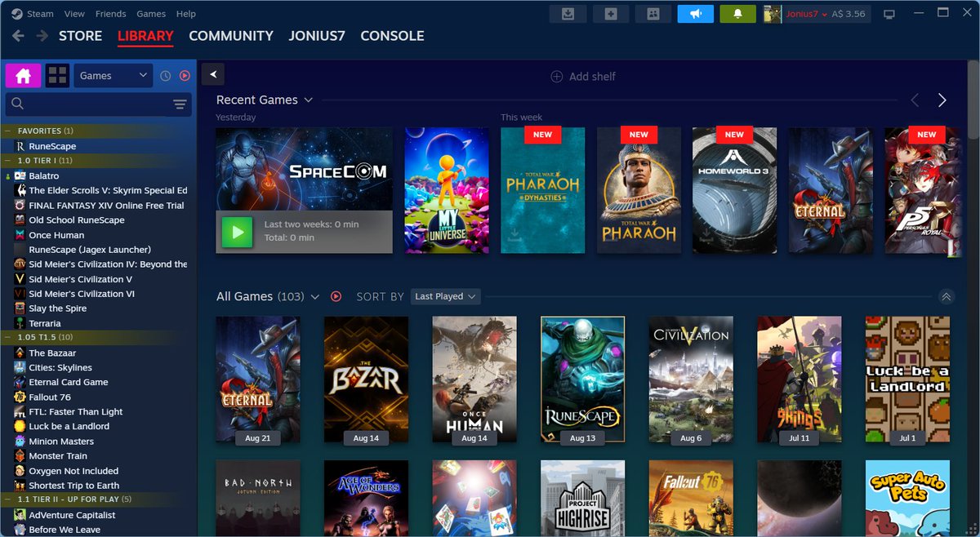
Task: Open the blue announcements megaphone
Action: tap(695, 14)
